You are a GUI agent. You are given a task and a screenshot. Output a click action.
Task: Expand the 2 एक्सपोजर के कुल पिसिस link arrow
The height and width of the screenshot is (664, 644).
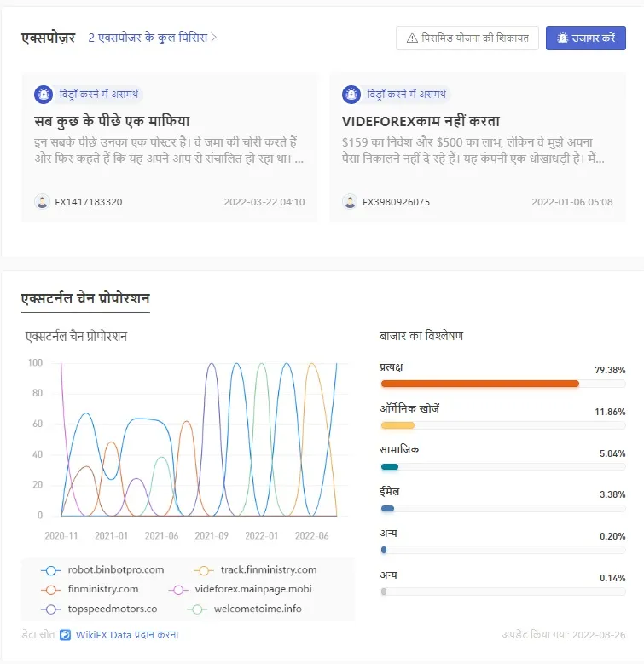(213, 38)
